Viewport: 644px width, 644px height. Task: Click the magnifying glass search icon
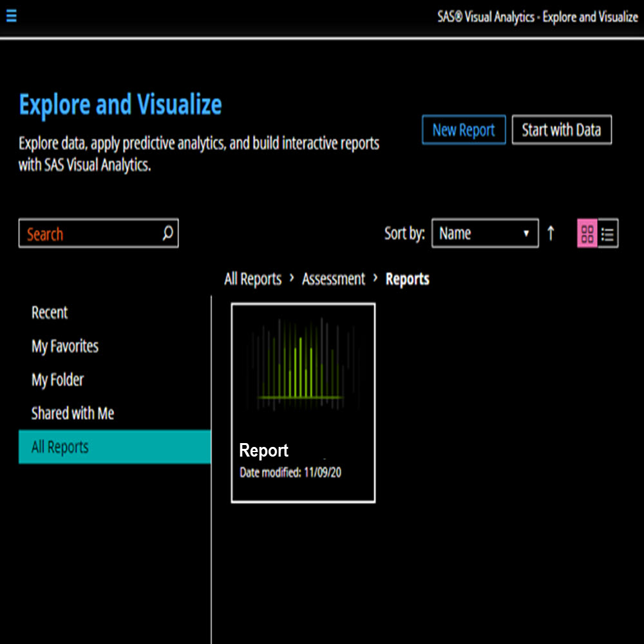point(167,233)
